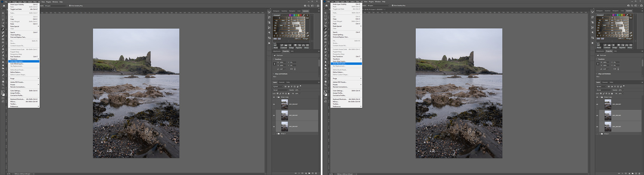Image resolution: width=644 pixels, height=175 pixels.
Task: Select the Hand tool in the right window
Action: 325,81
